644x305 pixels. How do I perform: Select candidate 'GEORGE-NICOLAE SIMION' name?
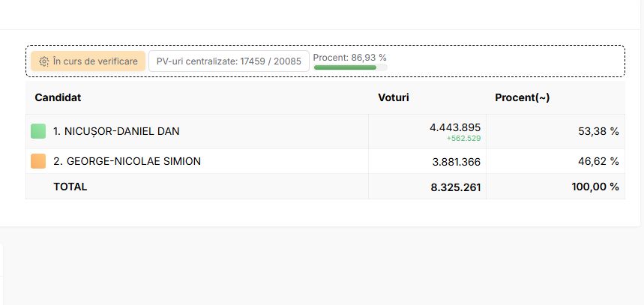pyautogui.click(x=127, y=161)
